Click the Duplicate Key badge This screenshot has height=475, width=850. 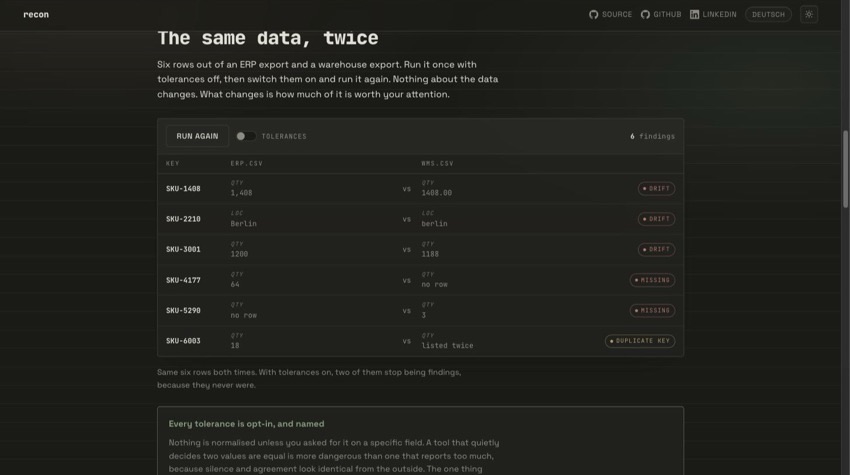tap(640, 341)
